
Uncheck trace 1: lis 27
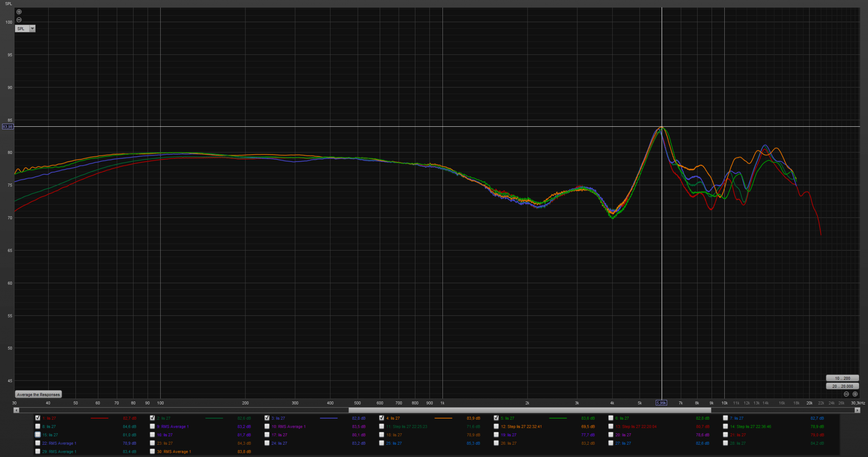pyautogui.click(x=38, y=418)
